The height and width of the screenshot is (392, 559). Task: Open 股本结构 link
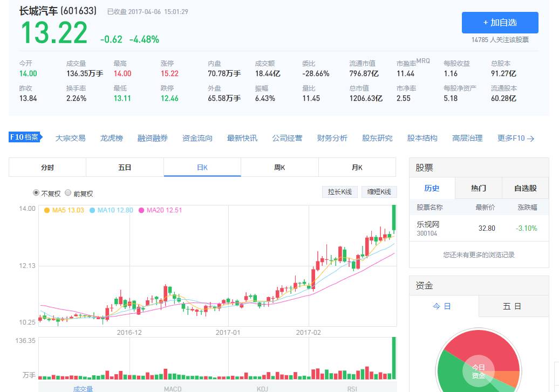pos(422,138)
